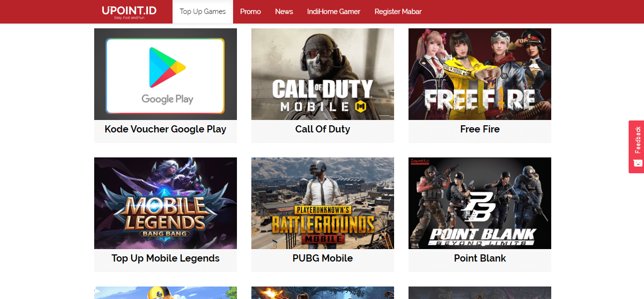
Task: Open the News menu item
Action: 284,12
